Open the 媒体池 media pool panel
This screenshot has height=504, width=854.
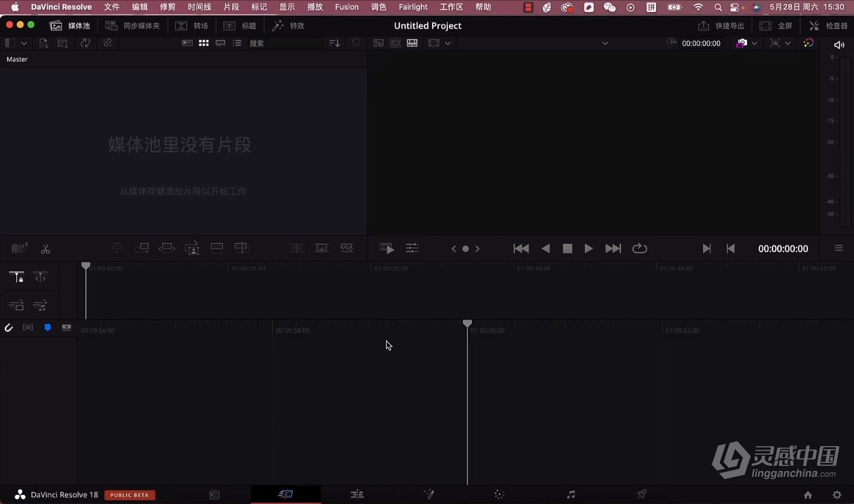tap(70, 26)
